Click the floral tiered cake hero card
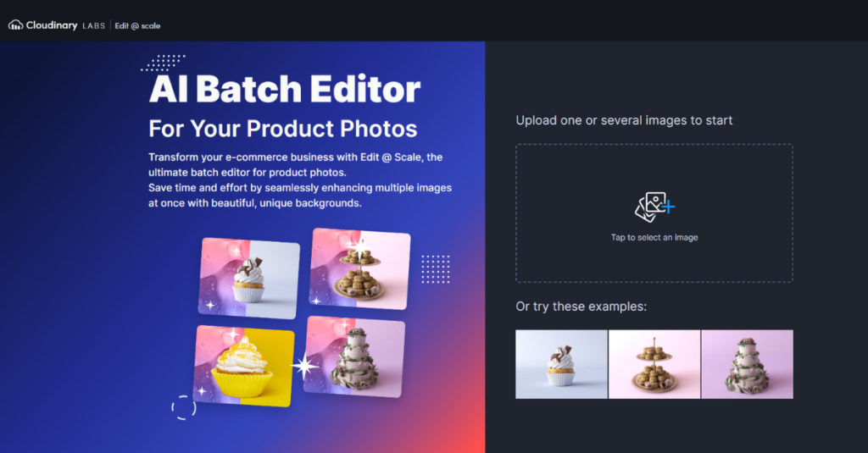Image resolution: width=868 pixels, height=453 pixels. coord(354,356)
